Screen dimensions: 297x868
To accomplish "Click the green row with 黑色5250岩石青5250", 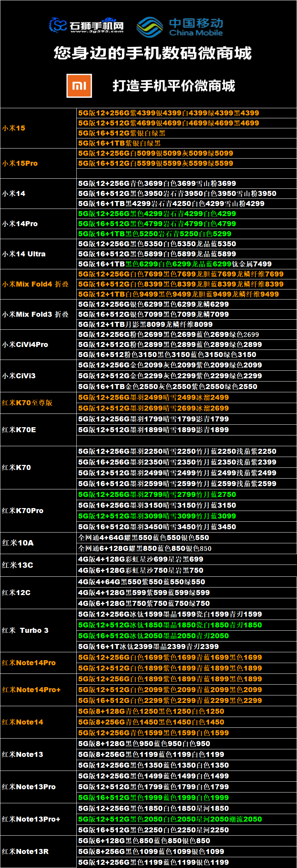I will tap(186, 234).
